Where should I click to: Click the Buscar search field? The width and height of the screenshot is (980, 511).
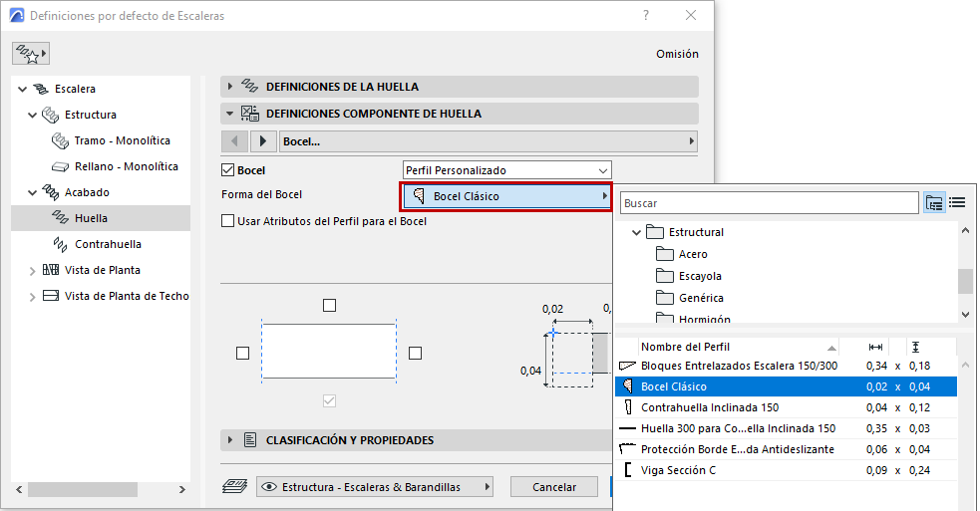click(x=768, y=203)
